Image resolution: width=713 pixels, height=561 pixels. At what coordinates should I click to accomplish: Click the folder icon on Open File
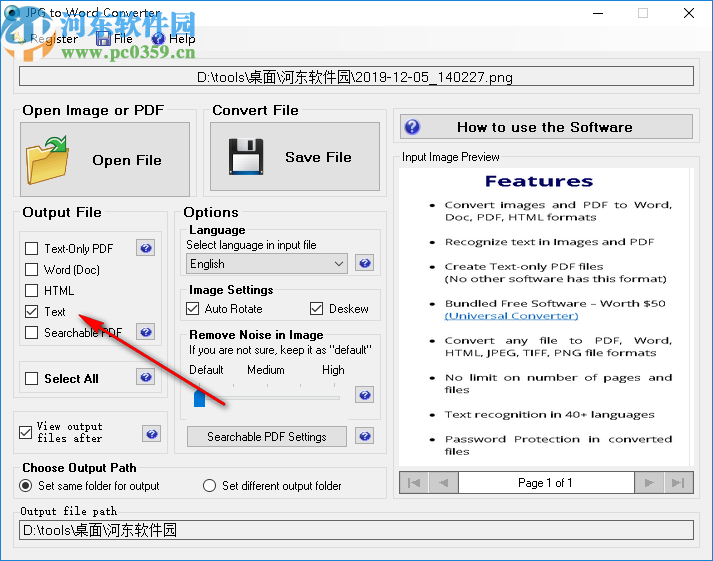click(47, 160)
